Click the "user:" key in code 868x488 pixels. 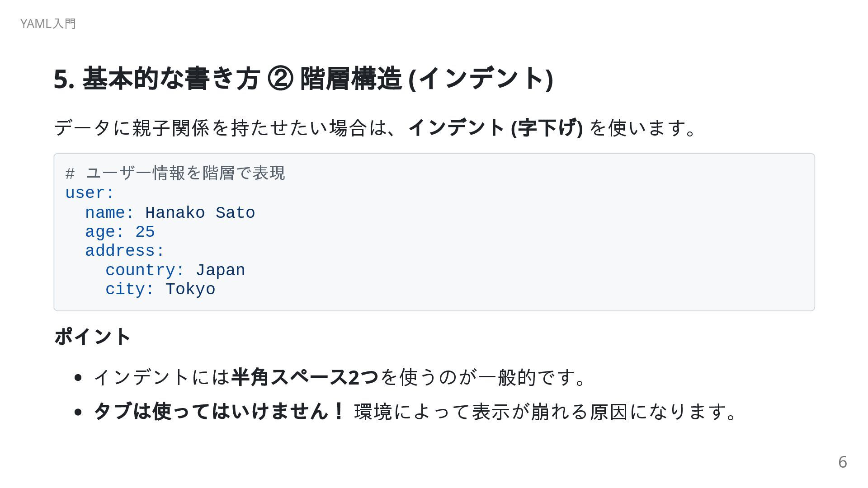(x=90, y=193)
